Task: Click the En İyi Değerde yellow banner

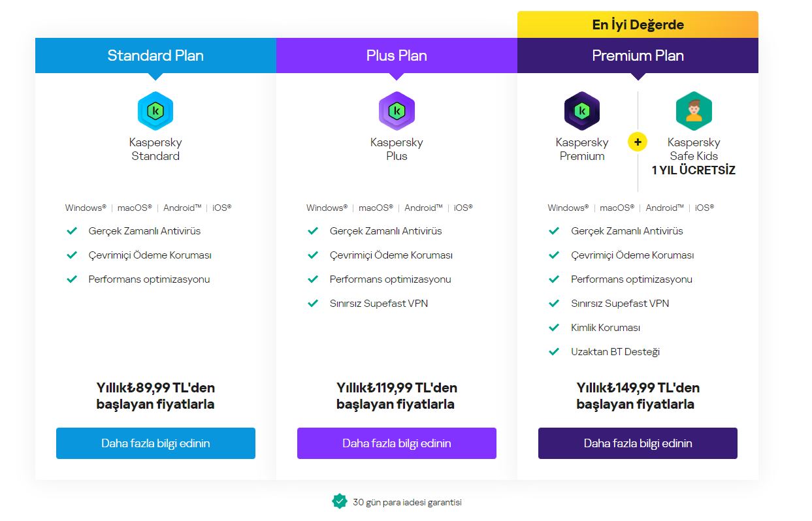Action: [638, 25]
